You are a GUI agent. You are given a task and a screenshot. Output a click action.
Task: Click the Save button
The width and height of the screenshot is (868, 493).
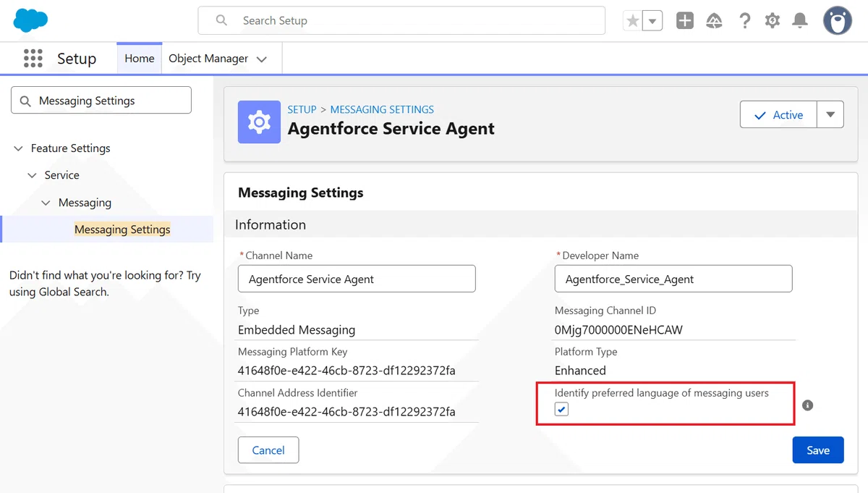818,450
